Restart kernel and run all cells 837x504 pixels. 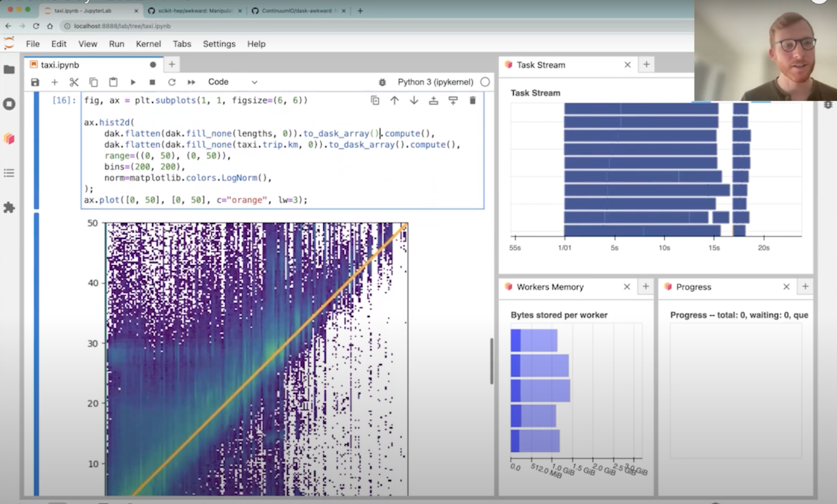[191, 82]
